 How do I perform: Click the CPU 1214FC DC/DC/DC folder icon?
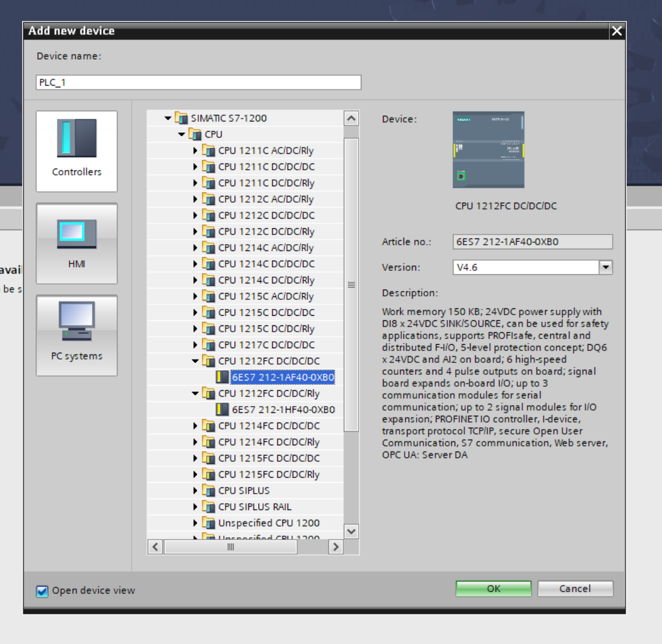pyautogui.click(x=209, y=425)
